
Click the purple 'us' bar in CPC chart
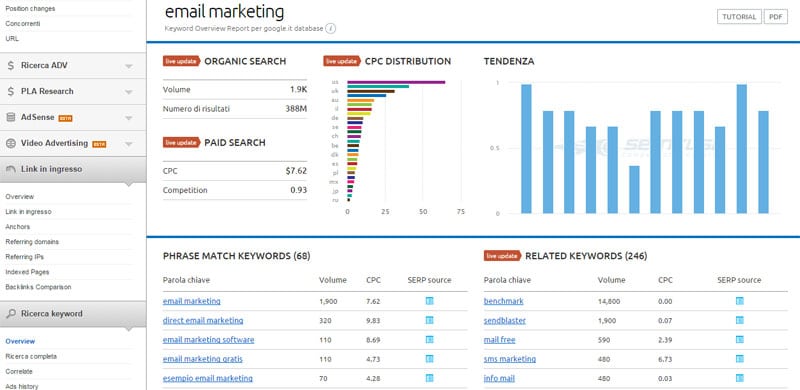396,82
